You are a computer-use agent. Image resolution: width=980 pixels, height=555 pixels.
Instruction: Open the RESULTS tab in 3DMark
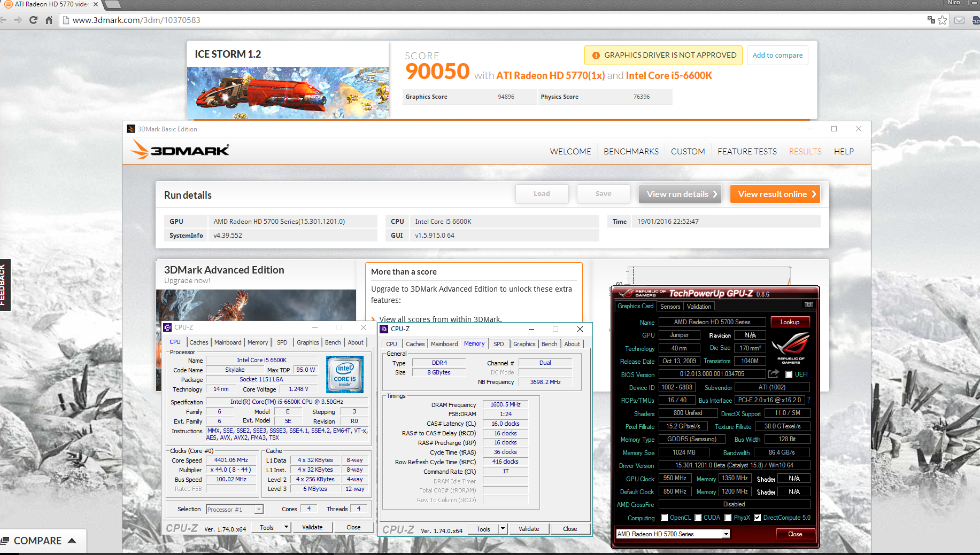point(805,151)
